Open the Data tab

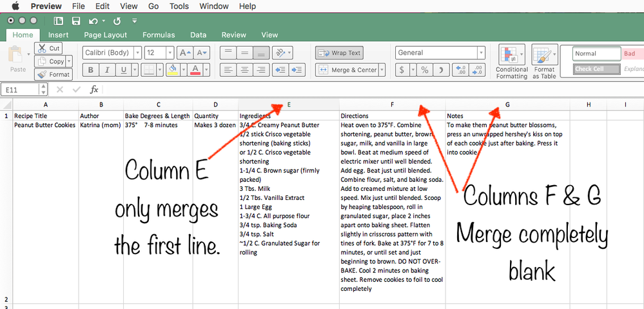tap(198, 35)
